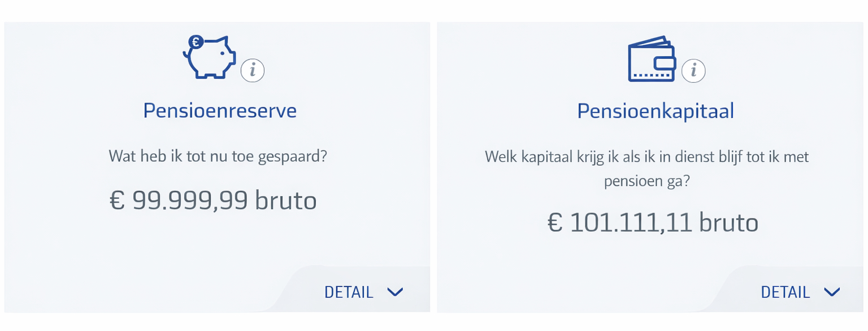Click the word "bruto" in the Pensioenkapitaal amount
This screenshot has width=868, height=331.
click(x=728, y=222)
